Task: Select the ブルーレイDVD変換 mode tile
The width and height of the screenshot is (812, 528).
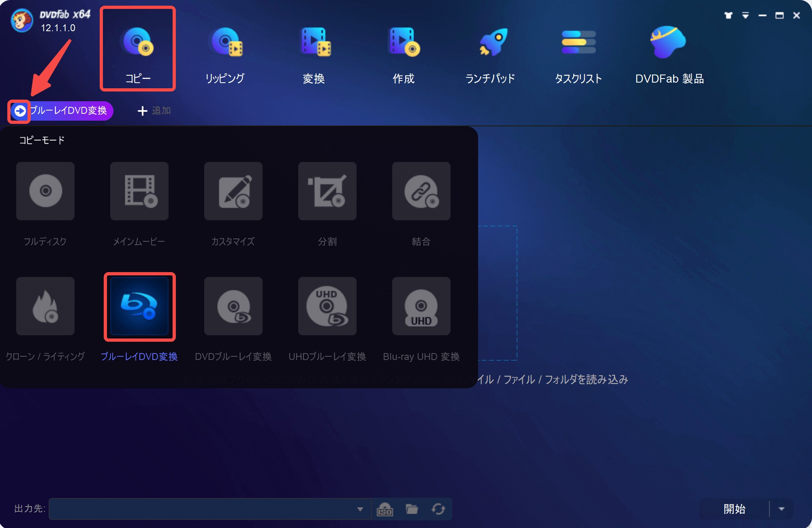Action: (x=139, y=307)
